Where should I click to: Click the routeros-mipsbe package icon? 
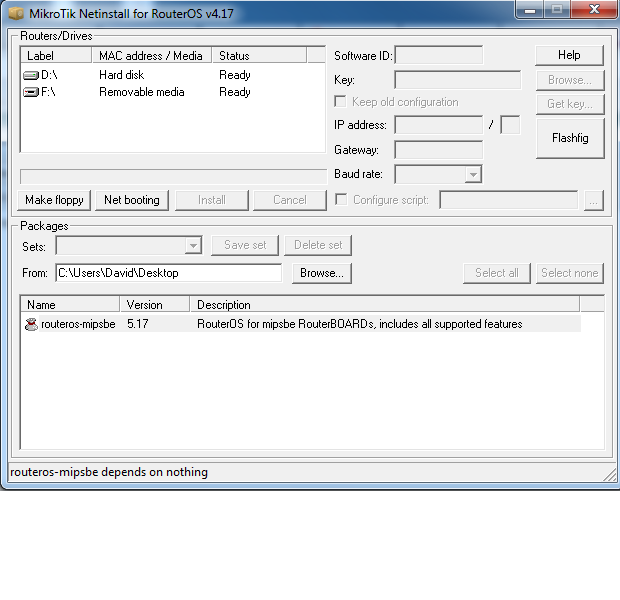[31, 324]
